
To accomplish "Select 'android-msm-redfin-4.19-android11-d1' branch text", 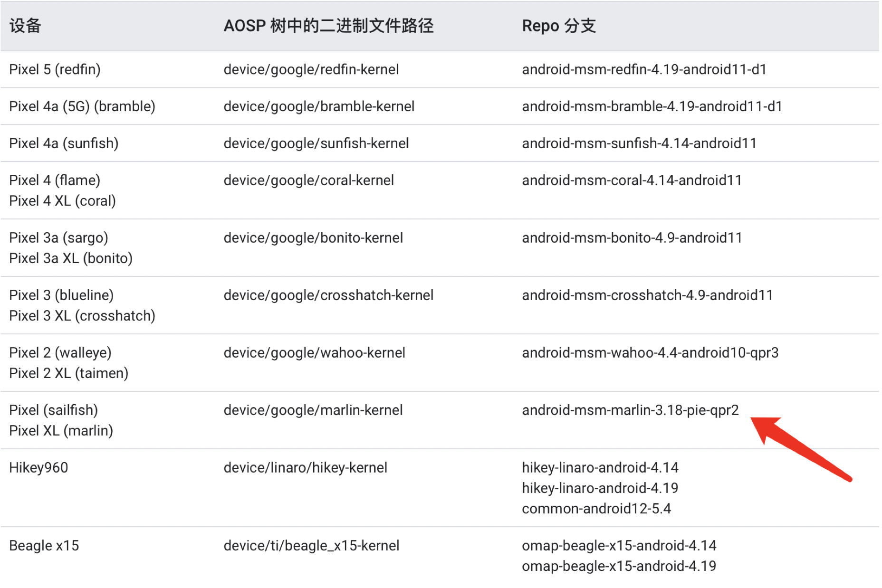I will (x=644, y=70).
